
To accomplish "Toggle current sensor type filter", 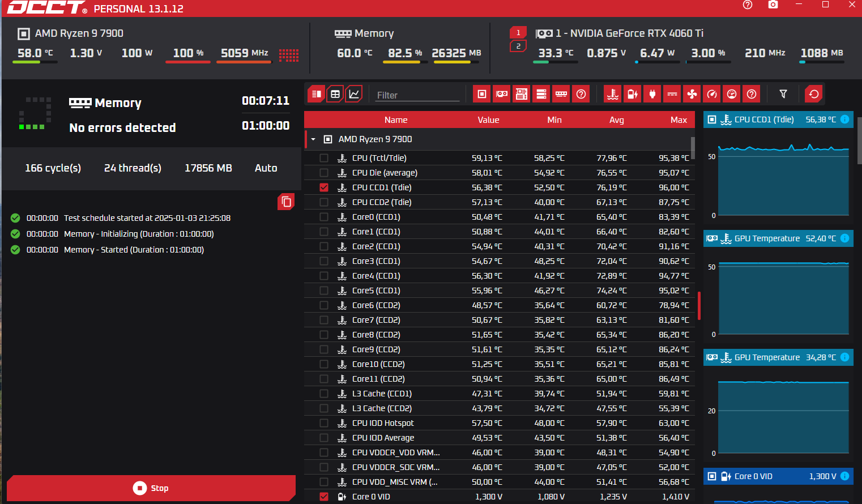I will (672, 94).
